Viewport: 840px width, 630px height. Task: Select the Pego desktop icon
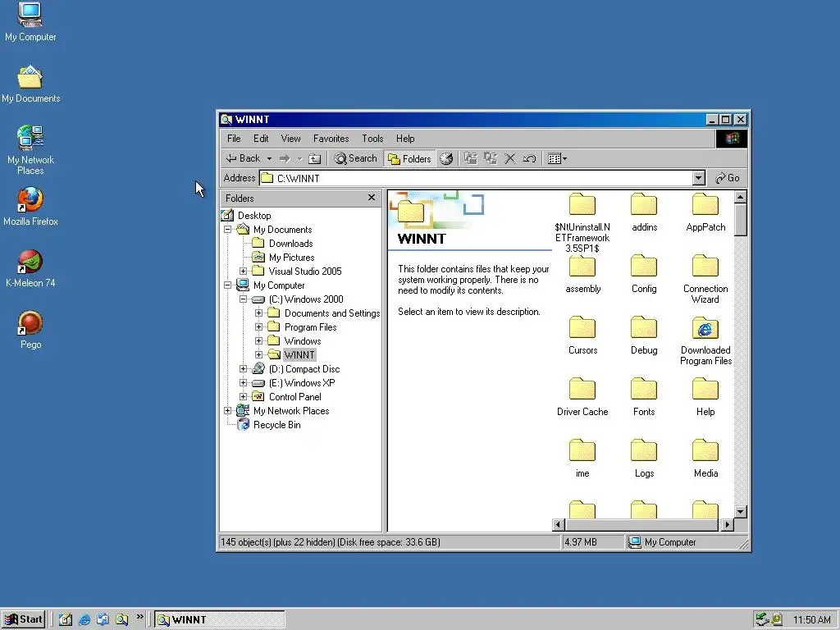click(x=30, y=330)
